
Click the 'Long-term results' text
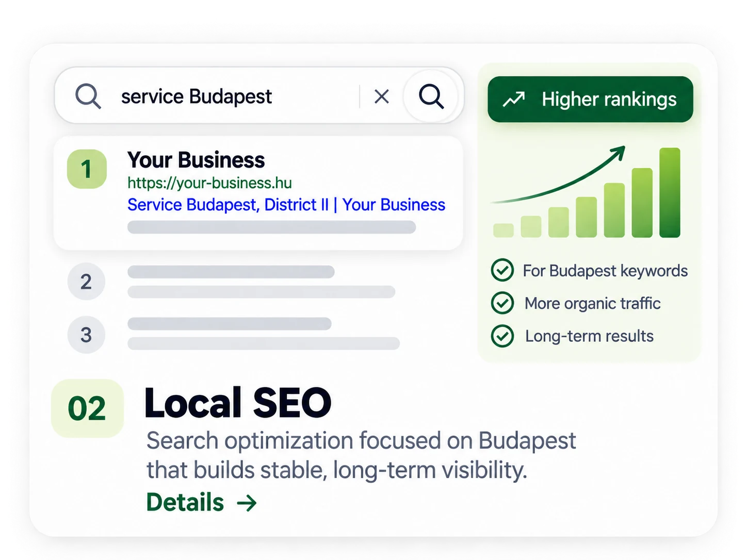click(x=589, y=336)
